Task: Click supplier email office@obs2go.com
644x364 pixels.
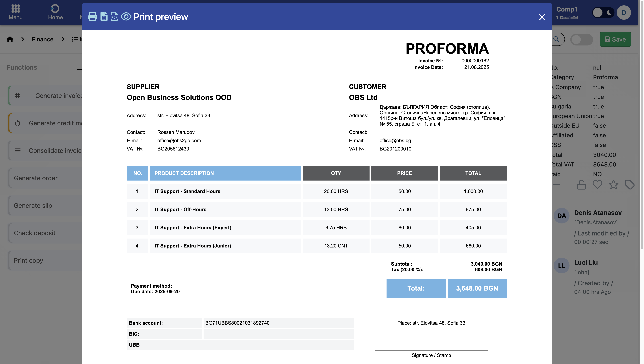Action: 179,141
